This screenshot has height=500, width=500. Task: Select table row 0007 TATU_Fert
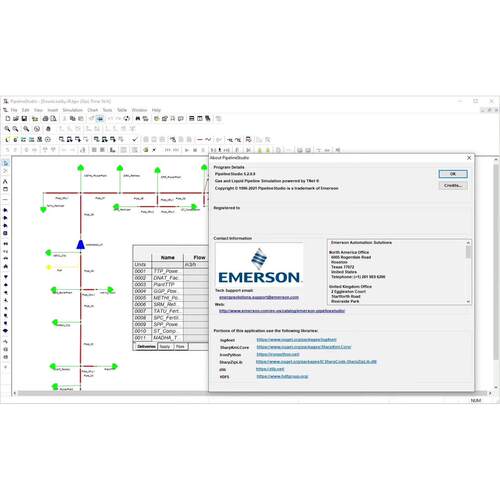(170, 311)
